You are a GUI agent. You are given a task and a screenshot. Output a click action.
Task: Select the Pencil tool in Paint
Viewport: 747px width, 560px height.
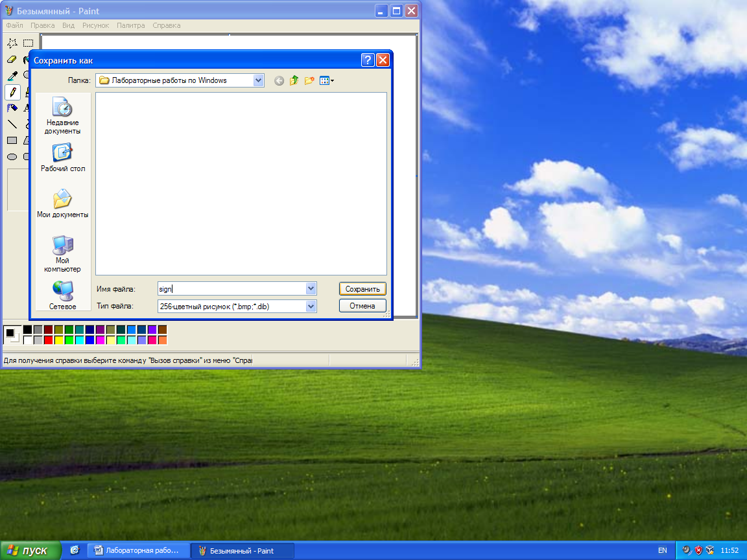pos(12,92)
